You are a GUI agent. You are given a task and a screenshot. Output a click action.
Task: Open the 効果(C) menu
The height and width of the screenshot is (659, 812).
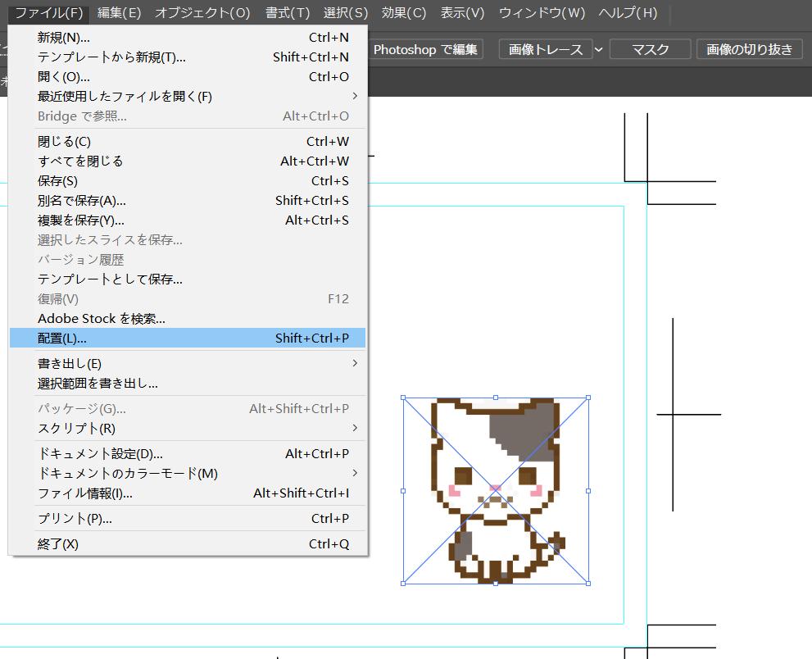coord(404,13)
